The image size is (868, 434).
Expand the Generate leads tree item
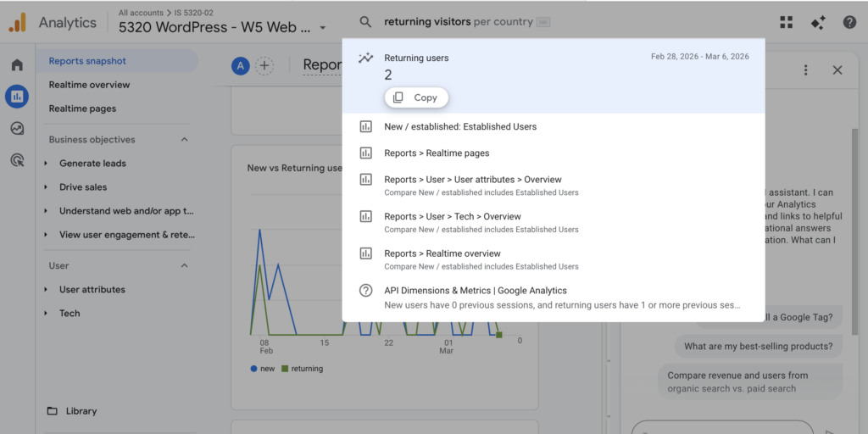[x=47, y=164]
